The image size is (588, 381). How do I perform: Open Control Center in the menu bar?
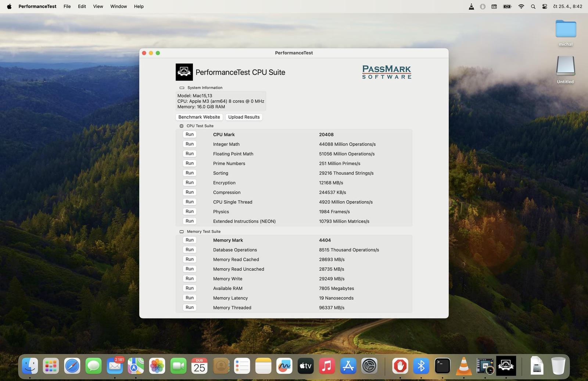tap(544, 6)
